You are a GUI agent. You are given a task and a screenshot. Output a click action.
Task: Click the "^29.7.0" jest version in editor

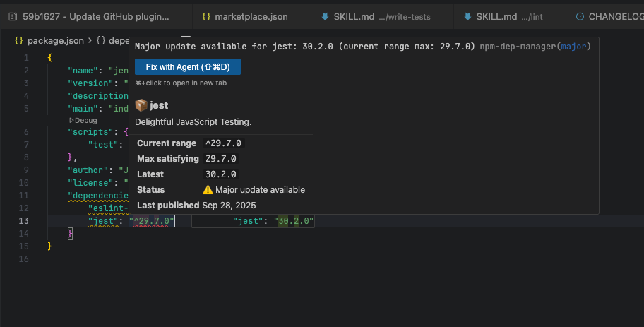(152, 221)
